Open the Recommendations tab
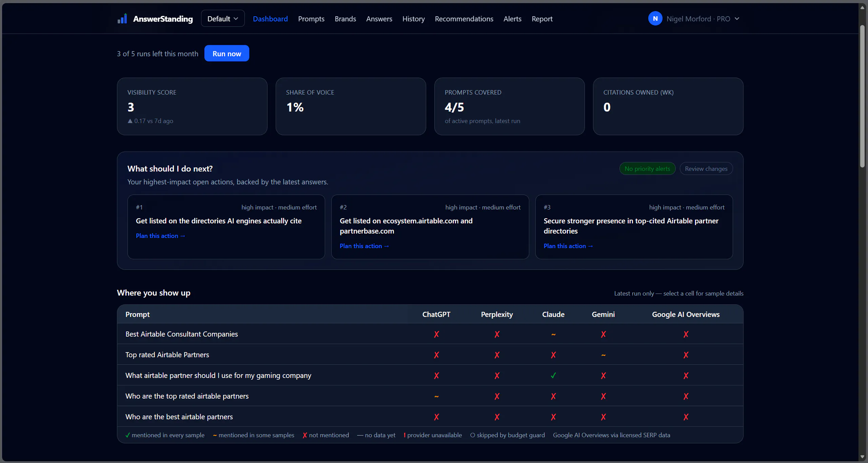The height and width of the screenshot is (463, 868). (464, 19)
